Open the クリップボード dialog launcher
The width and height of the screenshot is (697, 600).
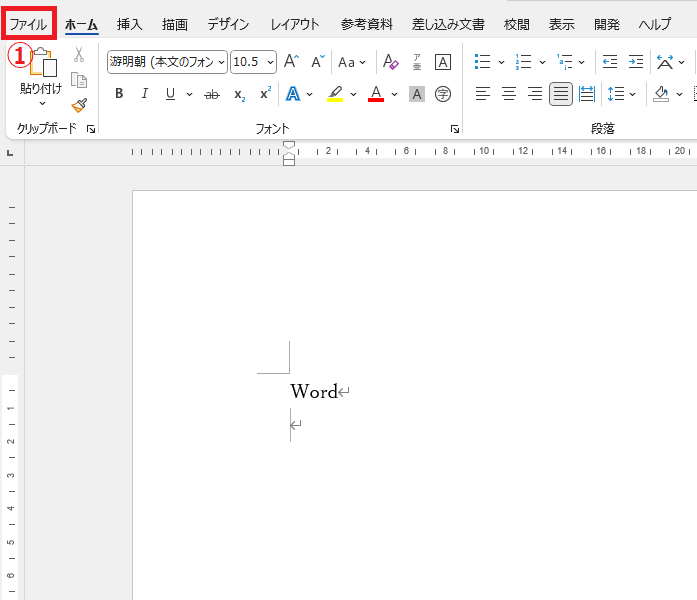(x=91, y=129)
